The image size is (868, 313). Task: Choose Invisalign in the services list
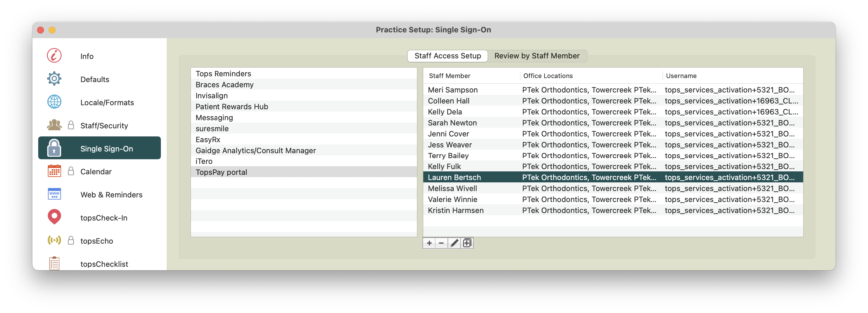(x=212, y=96)
